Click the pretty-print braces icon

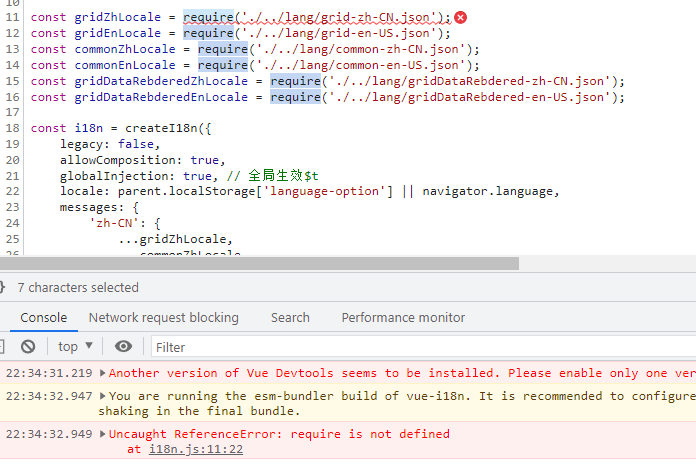pos(2,287)
